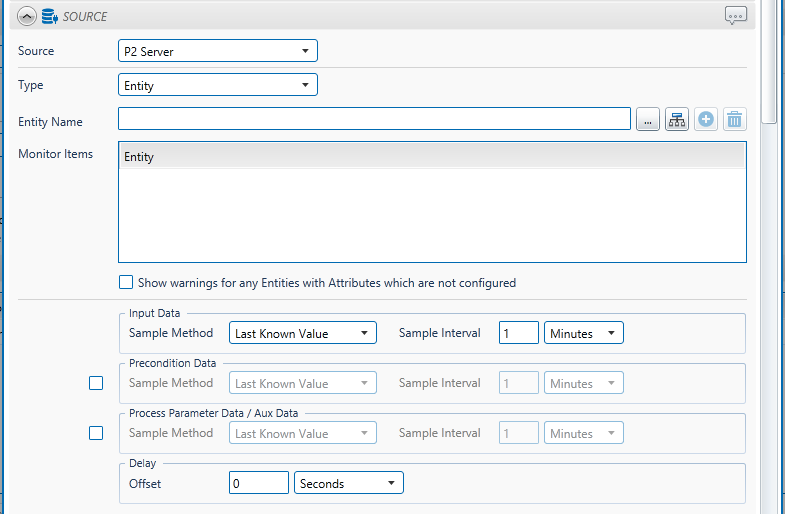Enable warnings for Entities with unconfigured Attributes
The image size is (785, 514).
pyautogui.click(x=126, y=283)
